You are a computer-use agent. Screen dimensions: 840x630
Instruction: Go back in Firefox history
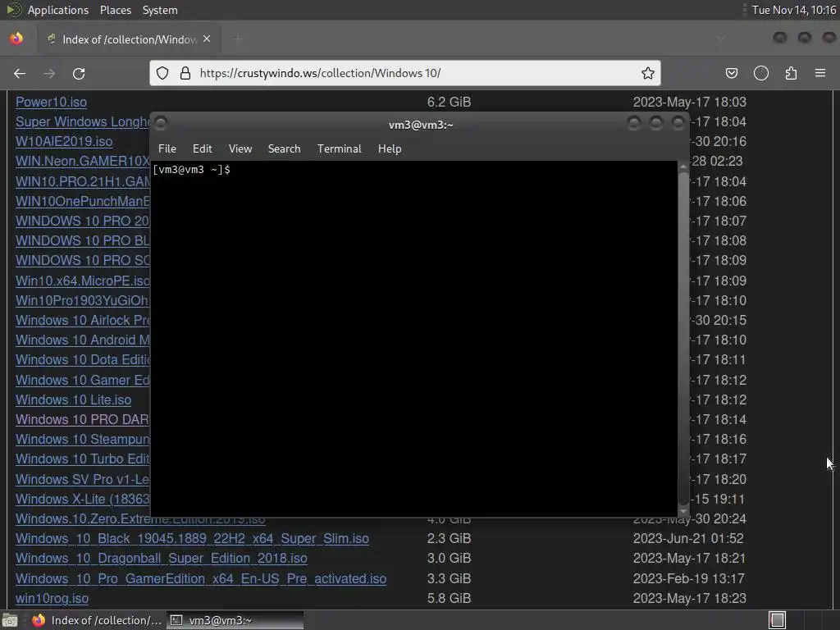point(20,73)
